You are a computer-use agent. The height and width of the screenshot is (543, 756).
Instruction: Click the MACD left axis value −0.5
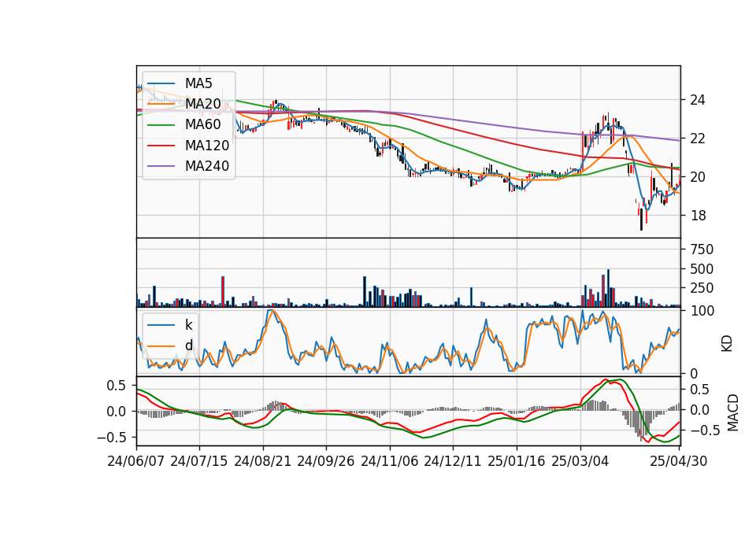(x=111, y=438)
